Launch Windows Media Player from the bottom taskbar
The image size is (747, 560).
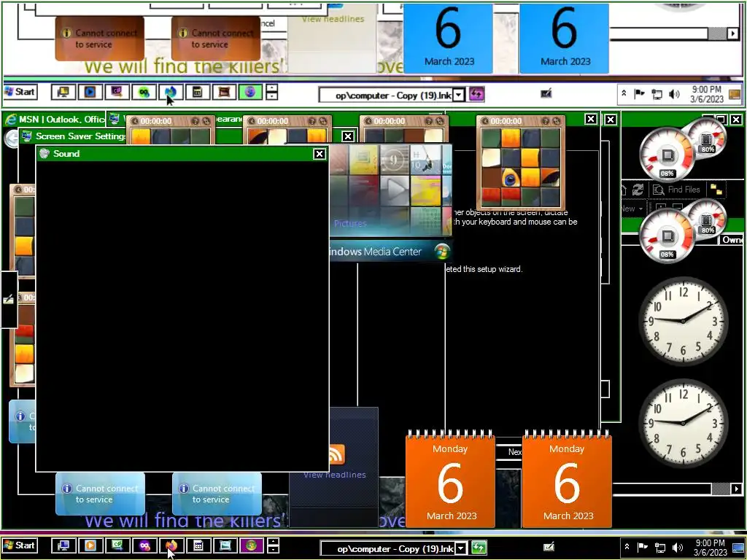(90, 545)
